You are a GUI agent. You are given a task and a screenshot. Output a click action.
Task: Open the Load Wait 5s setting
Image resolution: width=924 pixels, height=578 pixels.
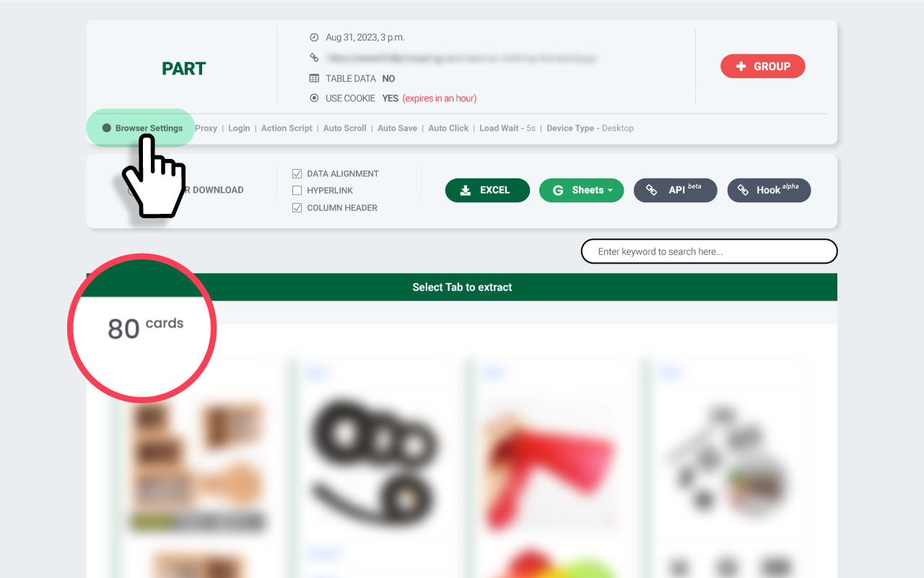coord(507,128)
